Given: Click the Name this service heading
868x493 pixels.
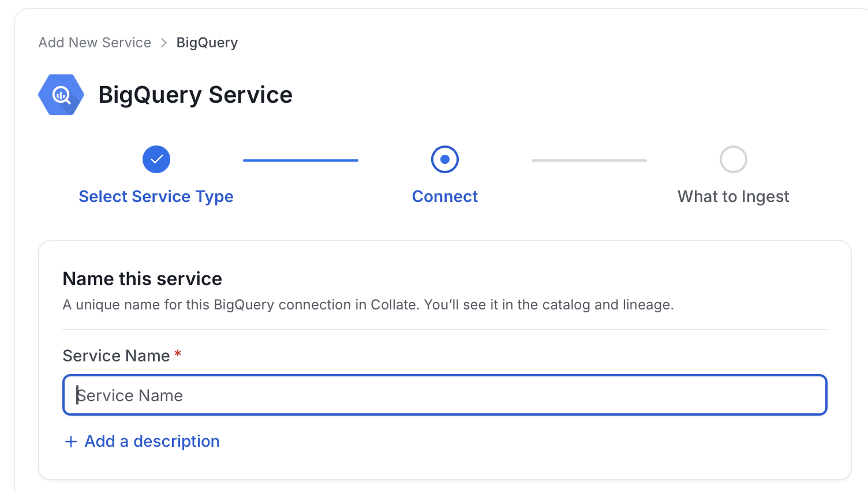Looking at the screenshot, I should click(143, 279).
